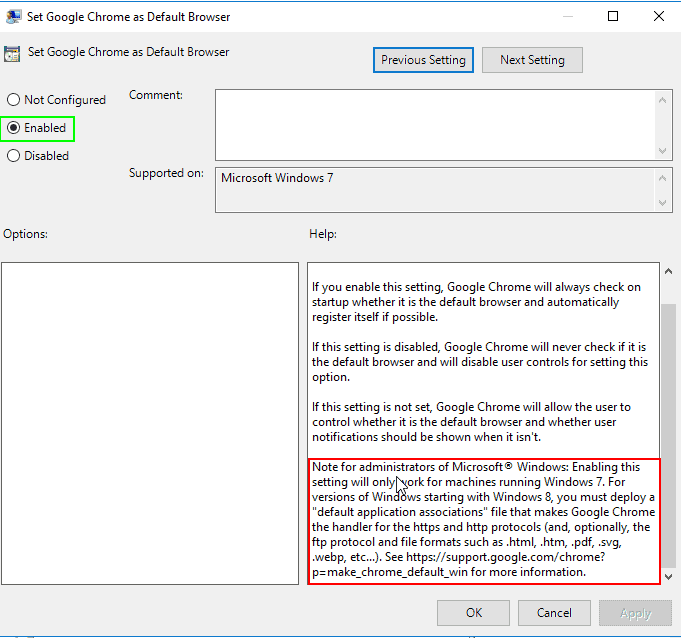This screenshot has width=681, height=638.
Task: Click the Supported on scroll down arrow
Action: point(662,203)
